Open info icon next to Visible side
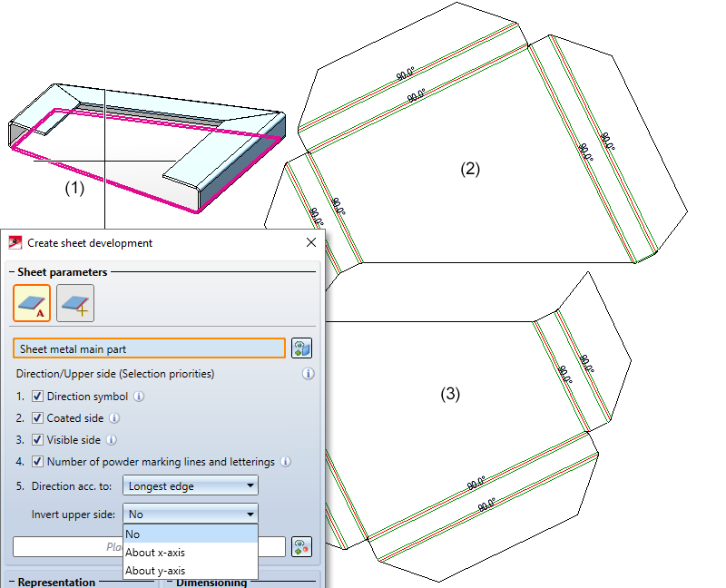Screen dimensions: 726x588 click(112, 440)
